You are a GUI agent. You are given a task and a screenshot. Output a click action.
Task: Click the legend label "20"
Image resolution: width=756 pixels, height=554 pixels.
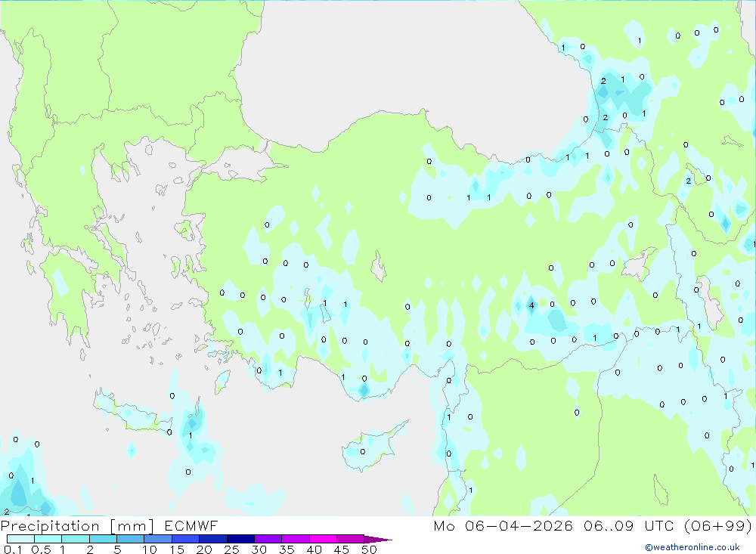pos(204,549)
